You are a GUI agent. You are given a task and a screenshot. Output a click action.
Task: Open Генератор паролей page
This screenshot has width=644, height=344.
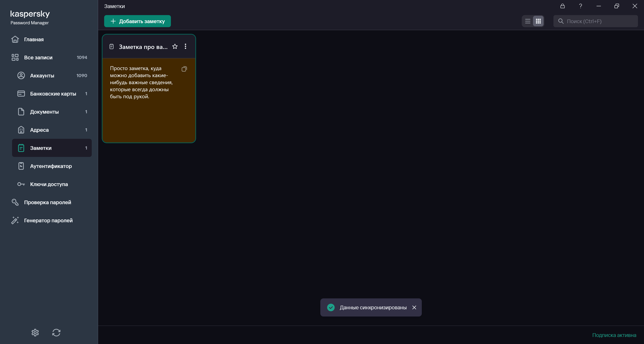[48, 220]
